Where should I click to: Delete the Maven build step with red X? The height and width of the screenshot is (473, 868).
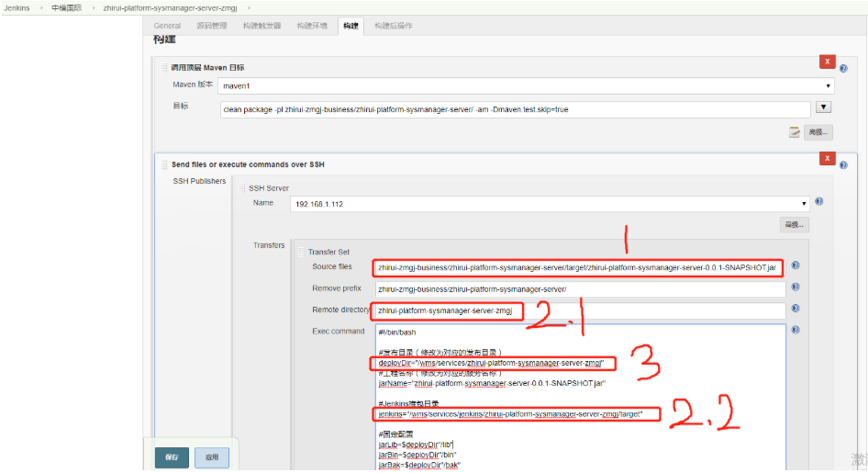point(827,62)
